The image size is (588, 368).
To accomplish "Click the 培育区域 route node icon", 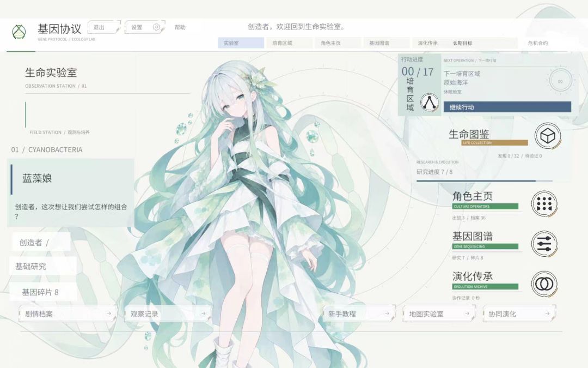I will click(x=429, y=102).
